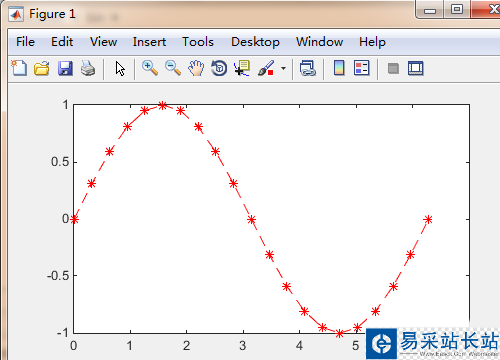This screenshot has height=360, width=500.
Task: Click the Link Plot icon
Action: click(x=308, y=68)
